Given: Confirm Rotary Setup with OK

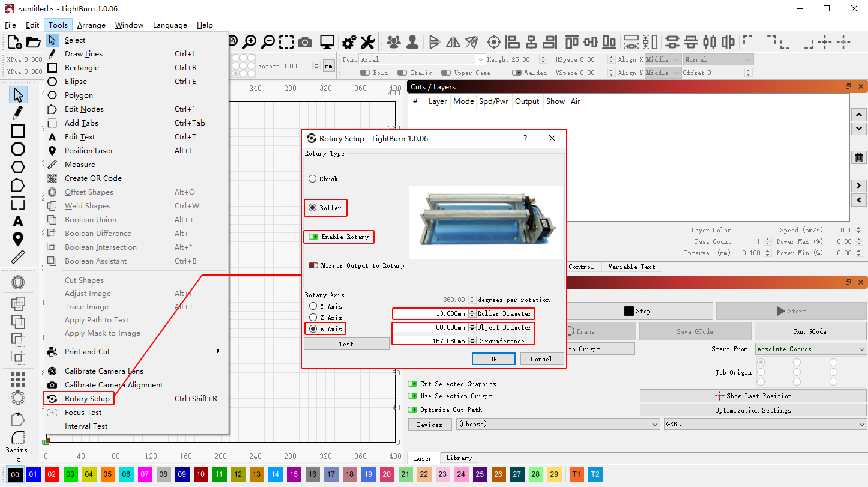Looking at the screenshot, I should tap(493, 359).
